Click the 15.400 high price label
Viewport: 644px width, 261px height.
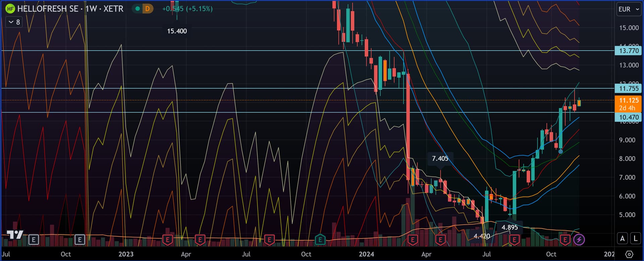(177, 31)
